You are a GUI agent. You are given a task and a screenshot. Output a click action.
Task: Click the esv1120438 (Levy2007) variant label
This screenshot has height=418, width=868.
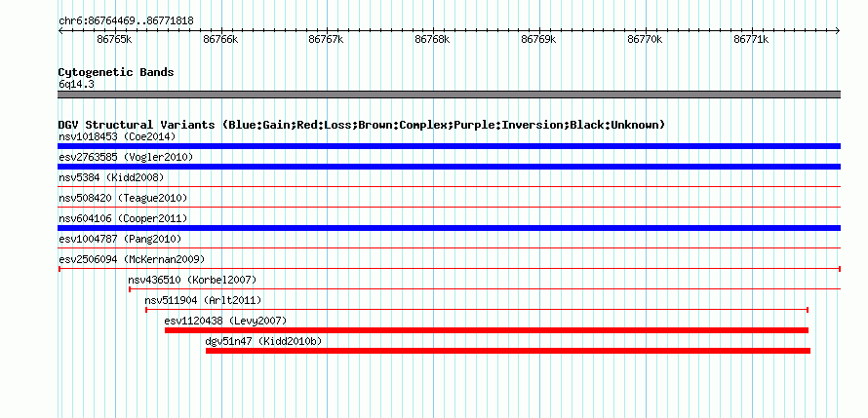click(x=225, y=321)
